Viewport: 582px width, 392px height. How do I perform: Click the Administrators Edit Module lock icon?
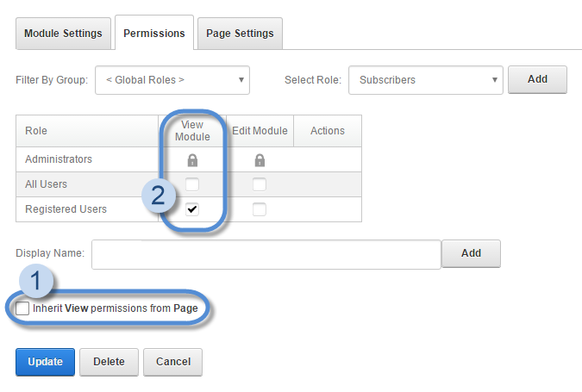[x=260, y=160]
